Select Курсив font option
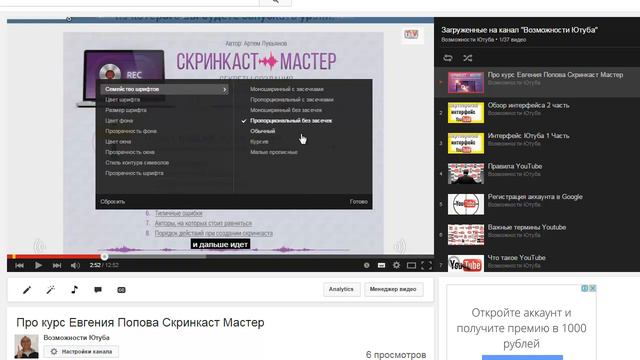Image resolution: width=640 pixels, height=360 pixels. tap(259, 142)
